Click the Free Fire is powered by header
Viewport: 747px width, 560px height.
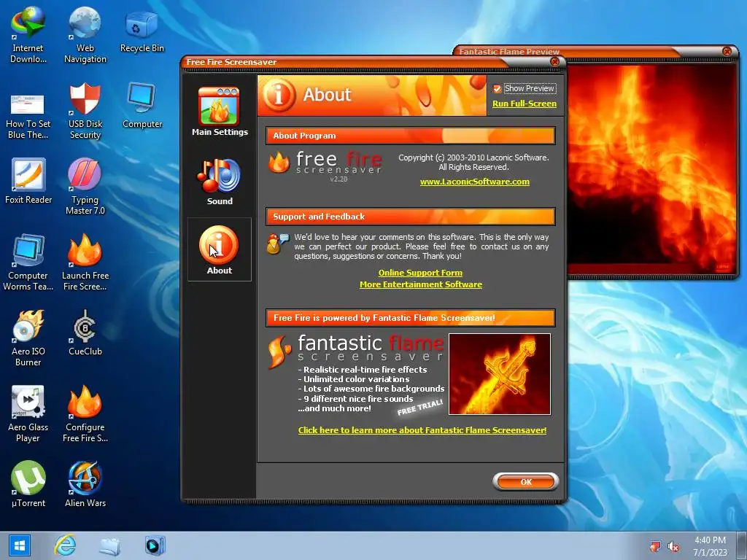tap(410, 318)
